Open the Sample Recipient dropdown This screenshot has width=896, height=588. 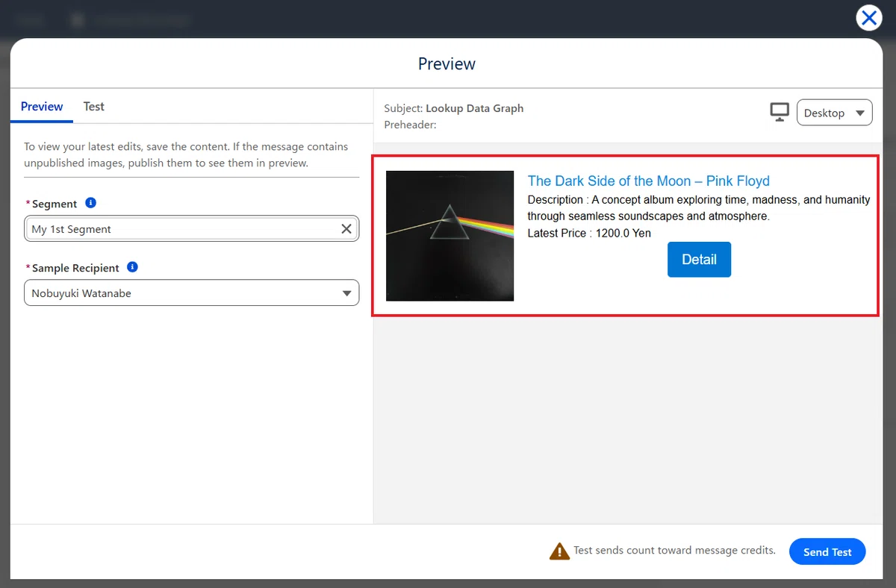point(191,293)
